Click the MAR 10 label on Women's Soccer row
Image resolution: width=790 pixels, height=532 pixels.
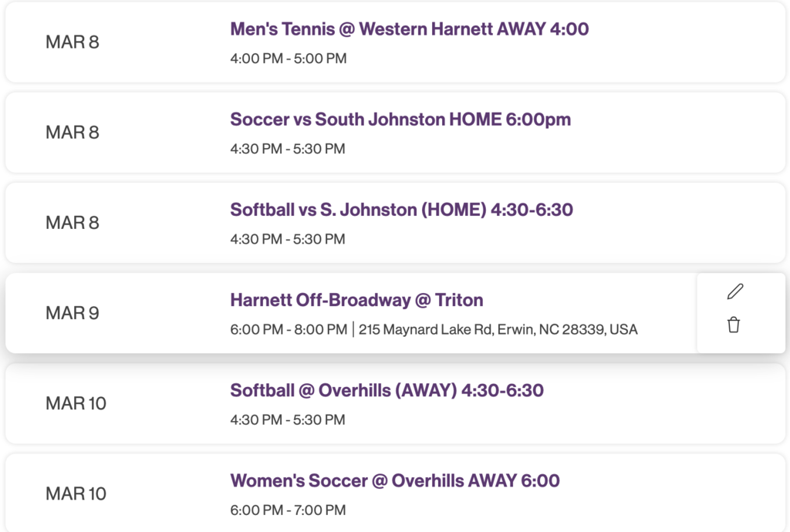pos(75,493)
